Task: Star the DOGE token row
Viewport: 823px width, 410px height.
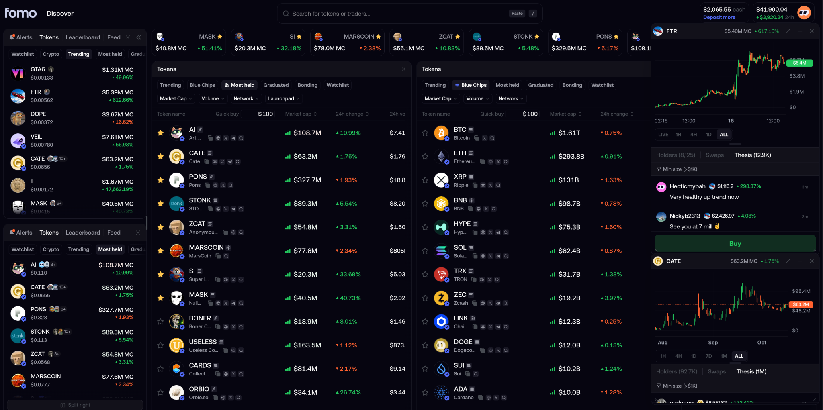Action: coord(425,345)
